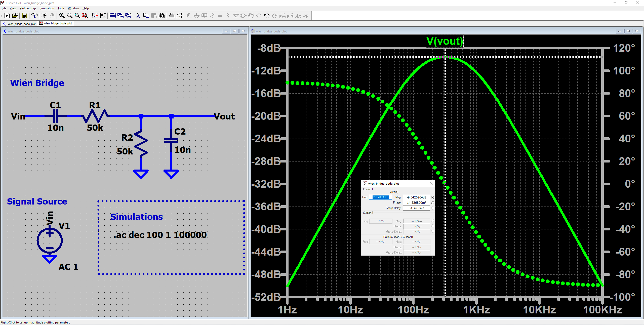Switch to the schematic wien_bridge_bode_plot tab

(x=20, y=24)
